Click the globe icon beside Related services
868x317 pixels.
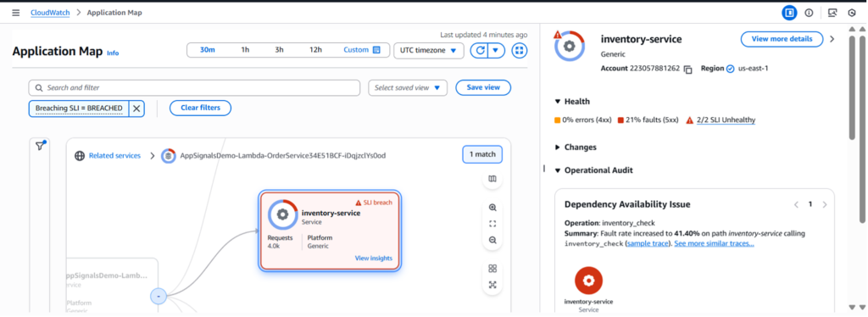click(x=80, y=156)
